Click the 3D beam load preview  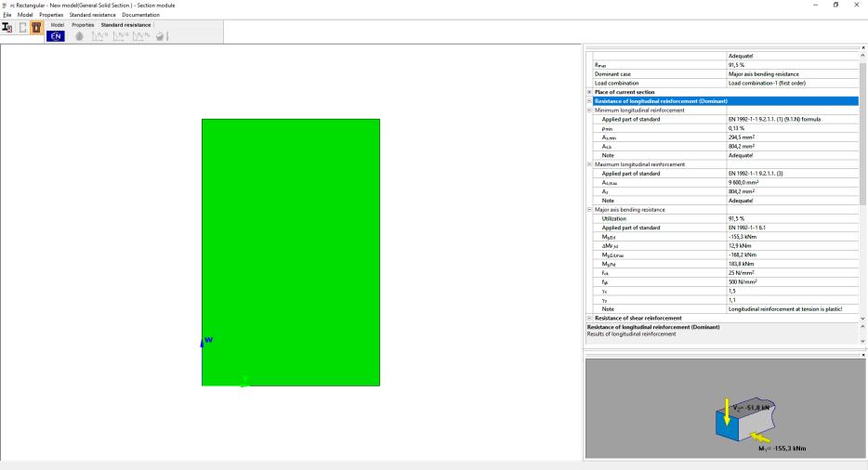click(x=745, y=419)
